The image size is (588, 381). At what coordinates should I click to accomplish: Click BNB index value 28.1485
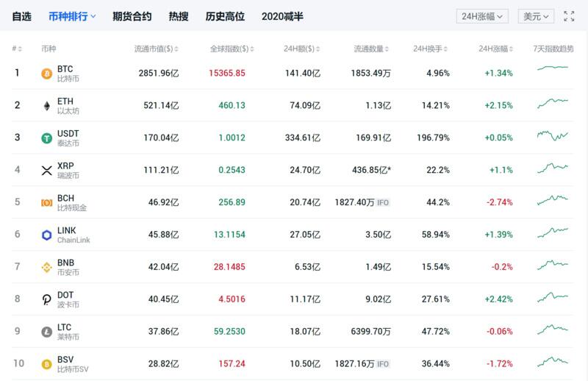229,267
